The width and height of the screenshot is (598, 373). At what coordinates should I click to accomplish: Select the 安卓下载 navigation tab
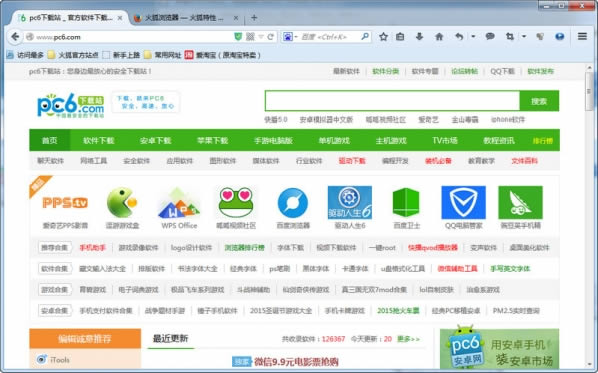(156, 140)
